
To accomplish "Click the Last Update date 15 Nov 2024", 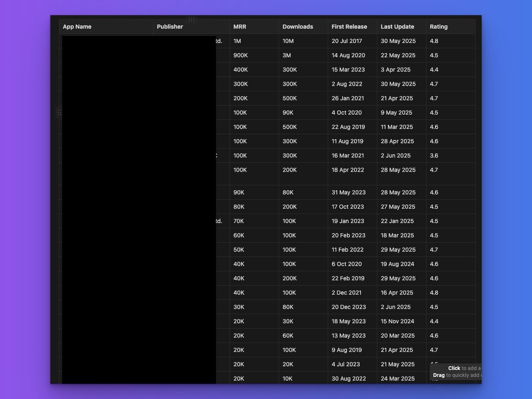I will point(398,321).
